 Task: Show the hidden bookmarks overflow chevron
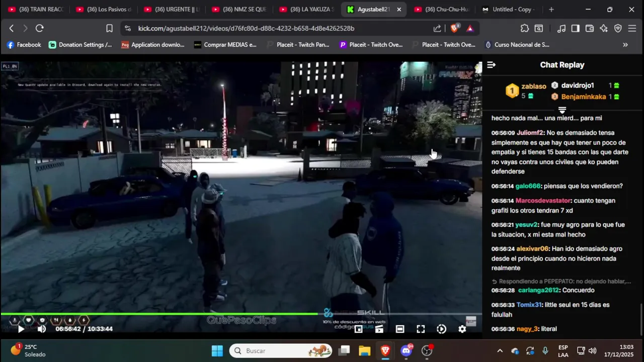(625, 45)
